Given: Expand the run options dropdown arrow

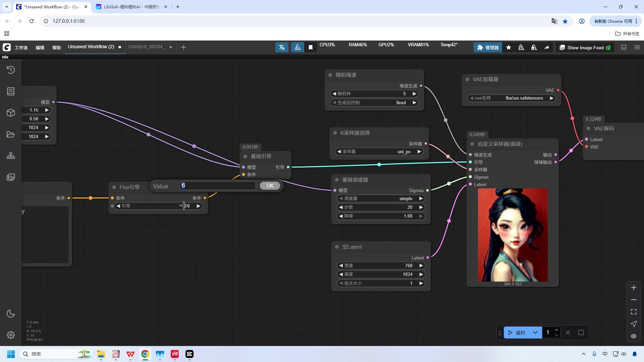Looking at the screenshot, I should pyautogui.click(x=535, y=333).
